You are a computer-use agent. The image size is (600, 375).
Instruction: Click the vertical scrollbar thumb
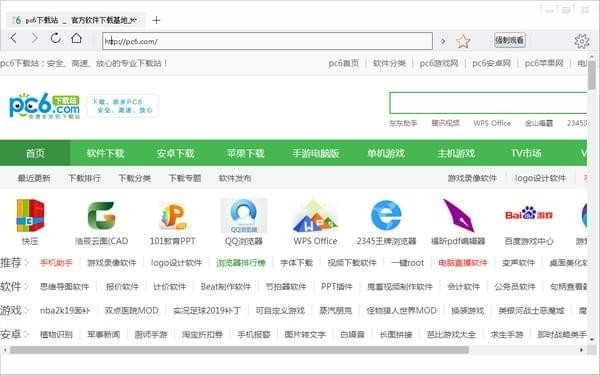[x=592, y=75]
